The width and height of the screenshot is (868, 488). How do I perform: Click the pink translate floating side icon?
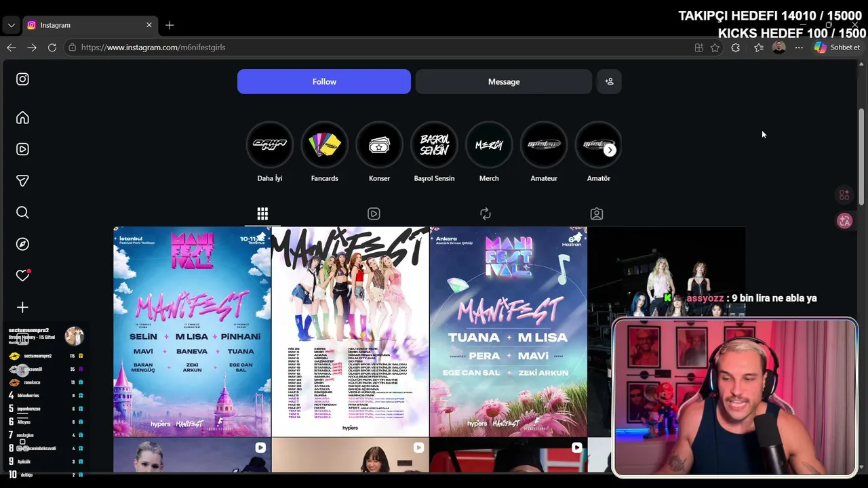844,221
